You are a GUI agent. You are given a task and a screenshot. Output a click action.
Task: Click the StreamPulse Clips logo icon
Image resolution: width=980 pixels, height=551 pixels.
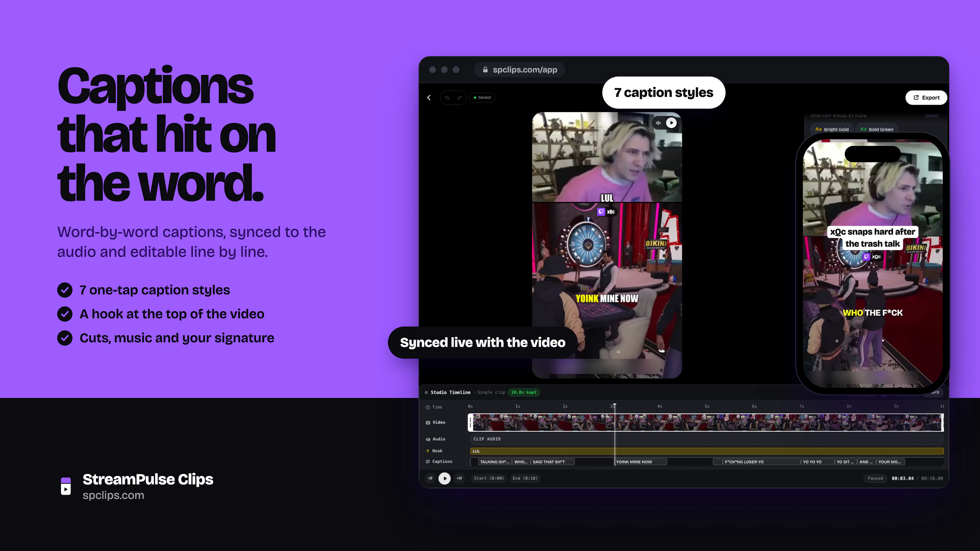tap(66, 486)
